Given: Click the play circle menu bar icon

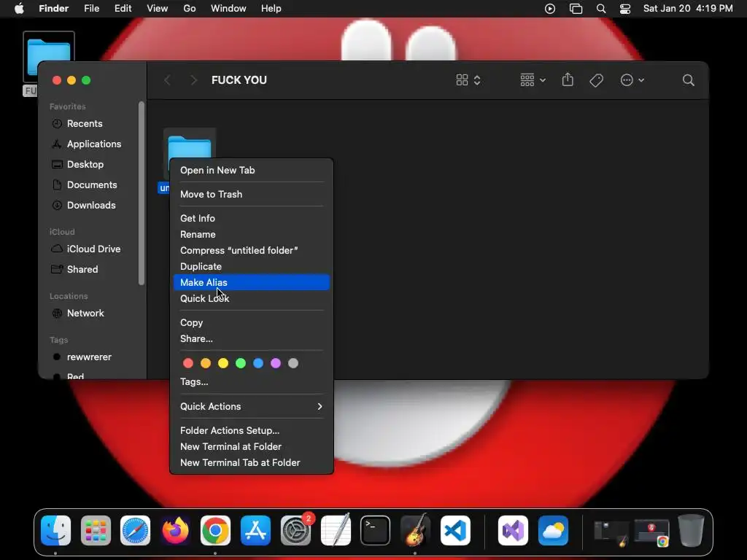Looking at the screenshot, I should 550,9.
